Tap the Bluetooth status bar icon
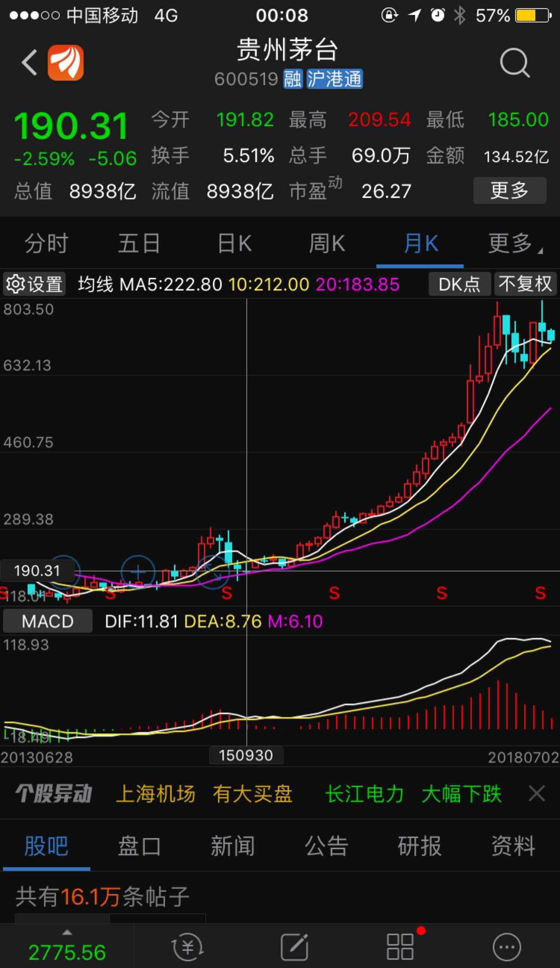 tap(459, 15)
